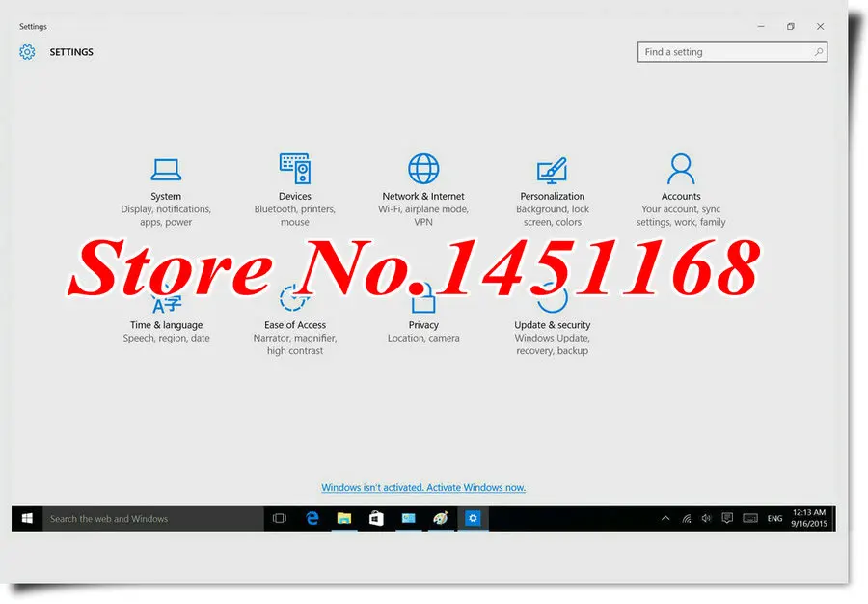The image size is (868, 604).
Task: Click 'Location, camera' description text
Action: coord(423,338)
